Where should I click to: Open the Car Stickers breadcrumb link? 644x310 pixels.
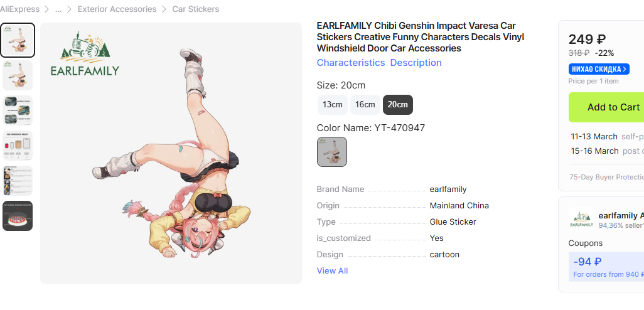(195, 9)
